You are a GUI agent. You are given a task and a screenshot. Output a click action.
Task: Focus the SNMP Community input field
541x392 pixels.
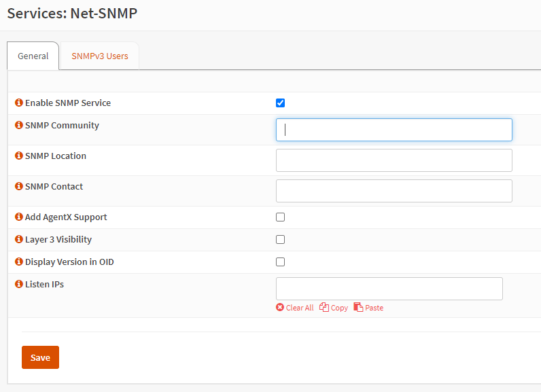tap(394, 130)
